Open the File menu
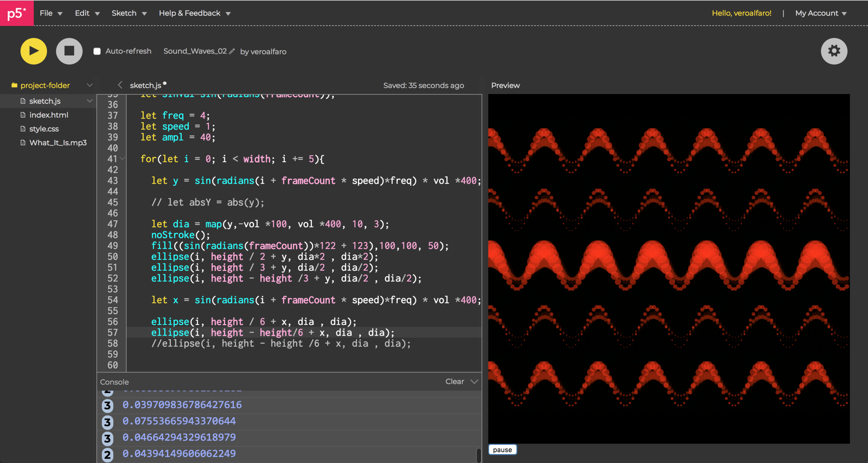Viewport: 868px width, 463px height. tap(51, 13)
